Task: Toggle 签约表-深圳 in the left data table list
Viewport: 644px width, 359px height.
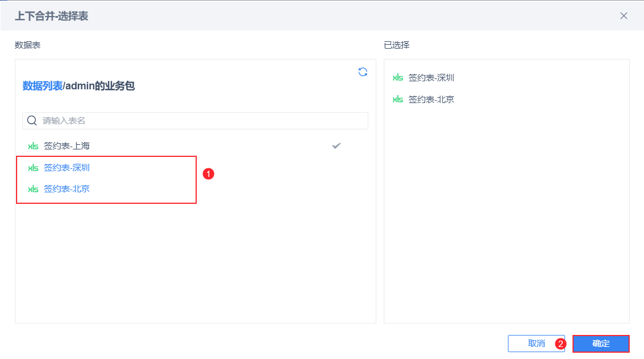Action: (x=67, y=168)
